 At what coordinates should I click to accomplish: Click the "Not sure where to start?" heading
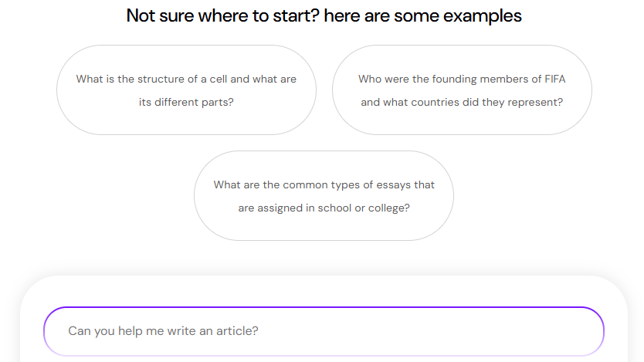[x=223, y=15]
